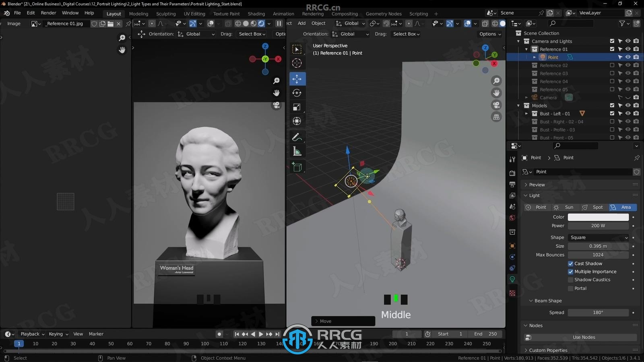Open Add menu in 3D viewport
644x362 pixels.
(301, 23)
